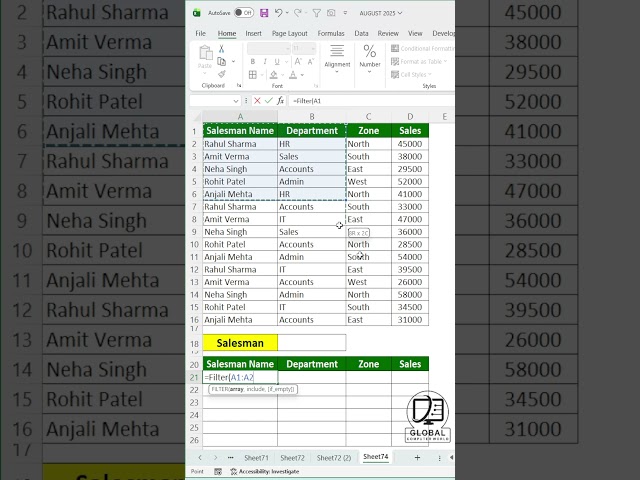Open the Undo history dropdown arrow

click(287, 13)
